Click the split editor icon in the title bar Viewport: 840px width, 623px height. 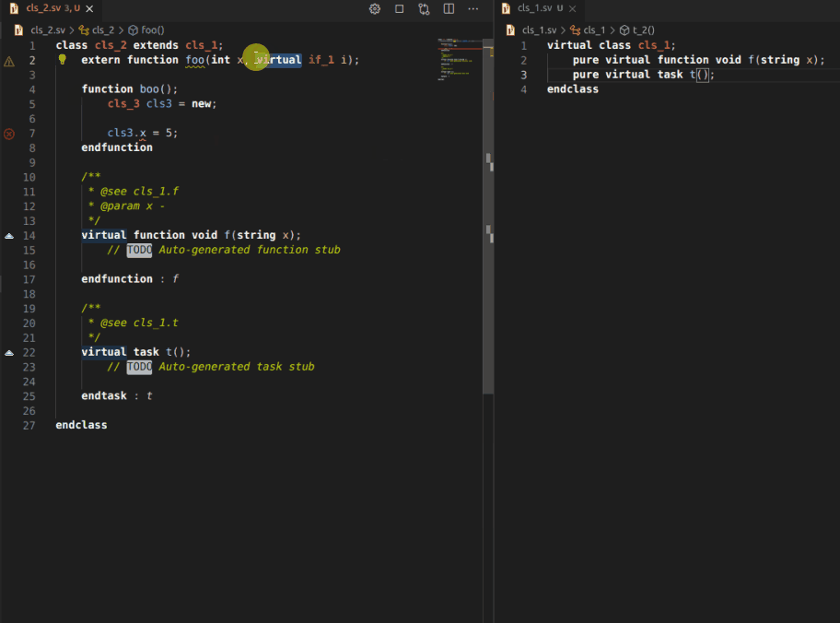449,8
